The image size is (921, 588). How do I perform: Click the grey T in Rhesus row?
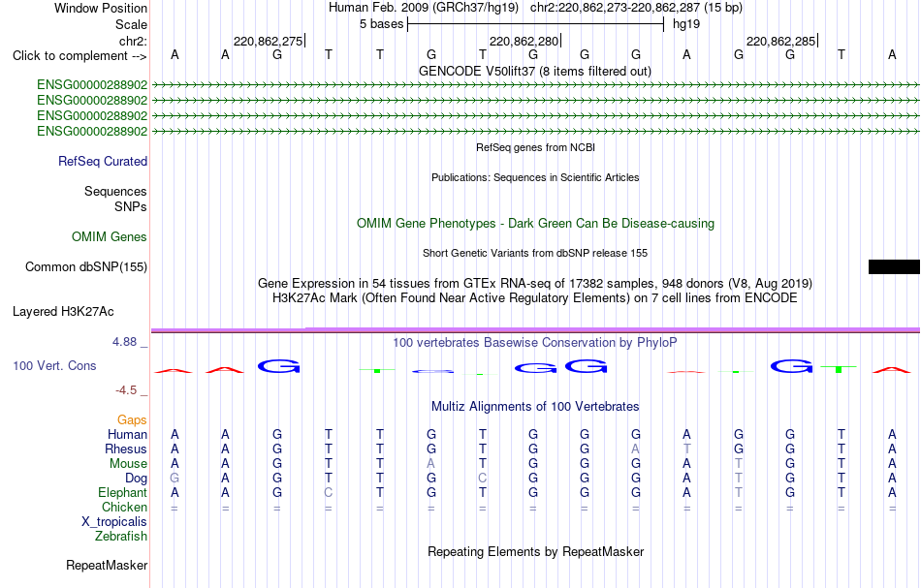pyautogui.click(x=686, y=449)
